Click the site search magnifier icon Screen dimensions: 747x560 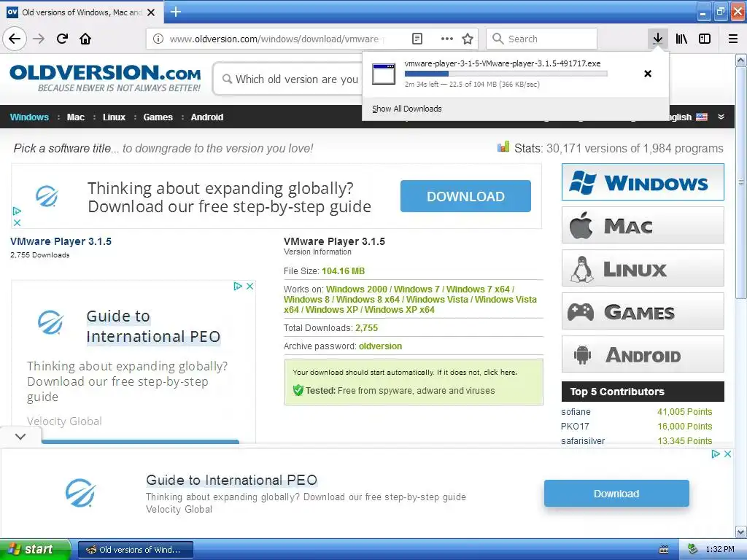(228, 79)
